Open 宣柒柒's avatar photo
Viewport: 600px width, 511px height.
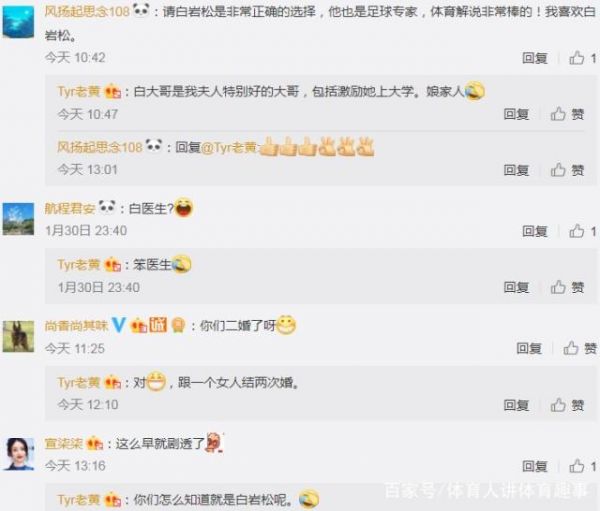point(18,454)
